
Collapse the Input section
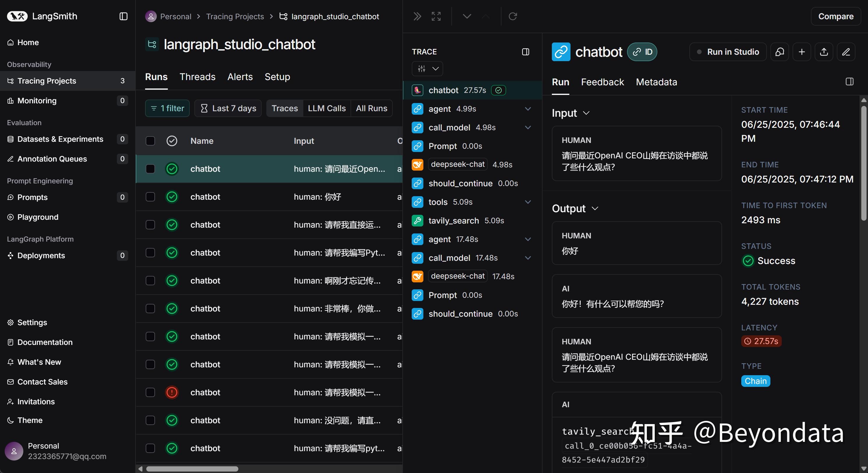[586, 113]
